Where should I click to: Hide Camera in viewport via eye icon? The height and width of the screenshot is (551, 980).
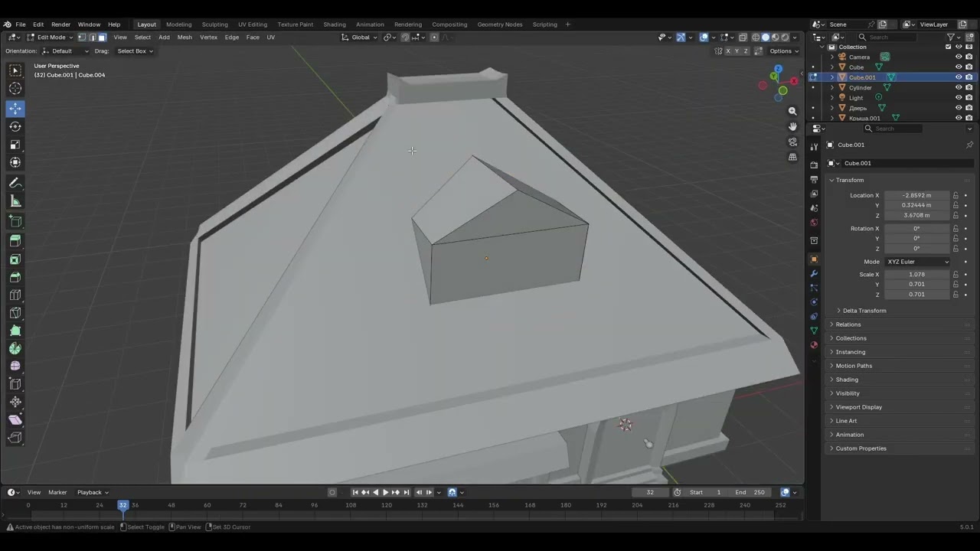(958, 57)
